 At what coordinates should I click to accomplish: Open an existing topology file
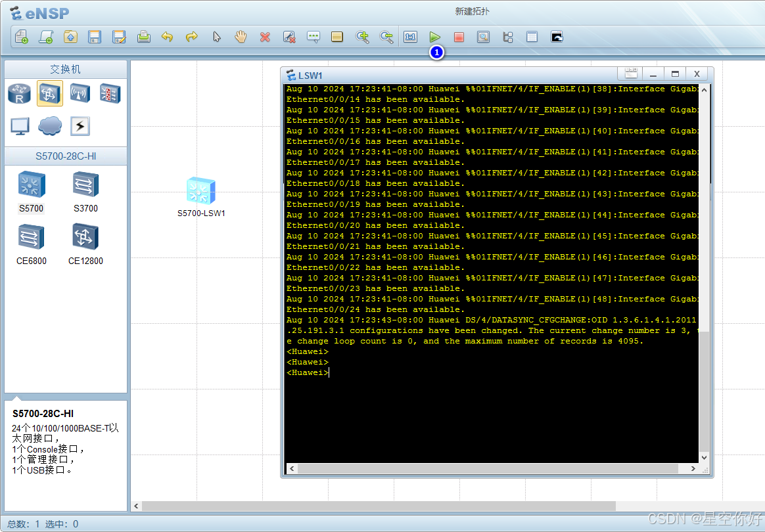tap(70, 37)
